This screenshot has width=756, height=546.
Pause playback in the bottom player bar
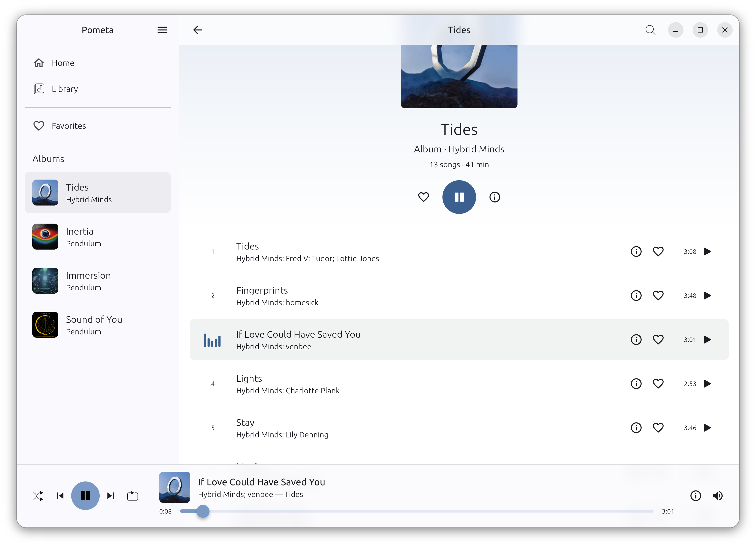(x=85, y=496)
